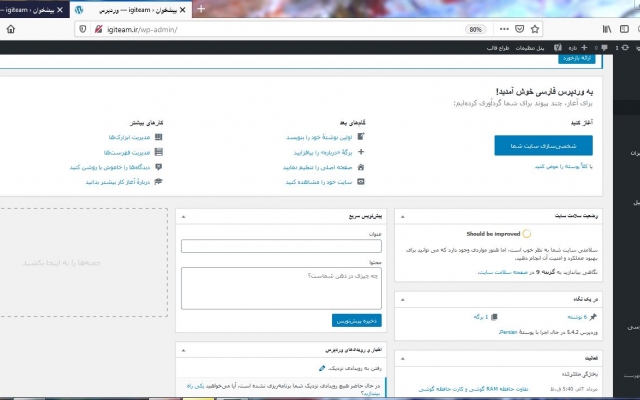
Task: Click the ذخیره پیش‌نویس button
Action: click(x=357, y=321)
